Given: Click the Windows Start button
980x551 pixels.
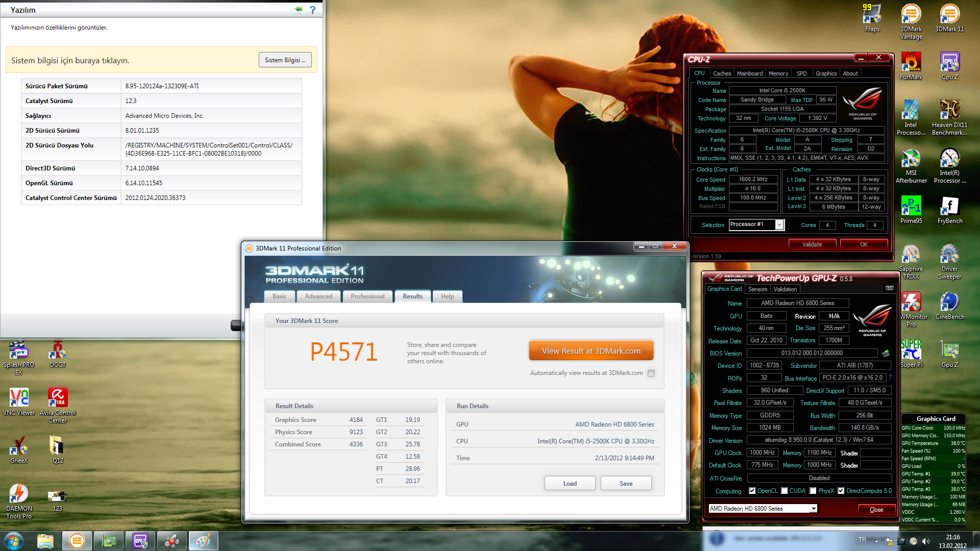Looking at the screenshot, I should tap(13, 541).
